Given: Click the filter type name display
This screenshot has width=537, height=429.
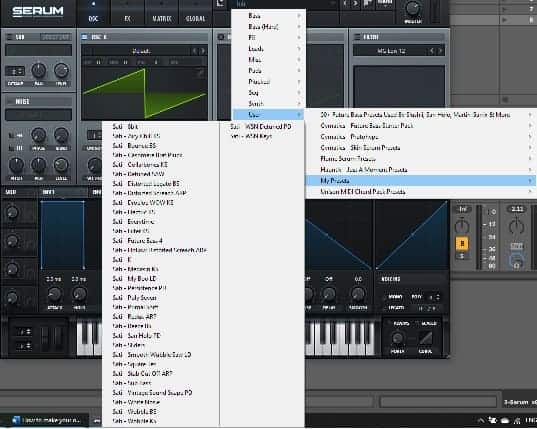Looking at the screenshot, I should coord(391,51).
